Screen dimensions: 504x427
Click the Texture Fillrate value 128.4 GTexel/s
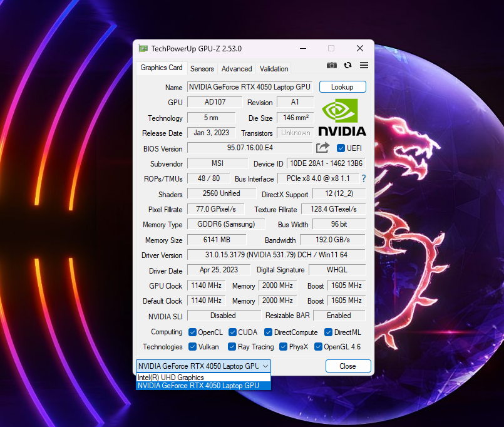tap(333, 209)
